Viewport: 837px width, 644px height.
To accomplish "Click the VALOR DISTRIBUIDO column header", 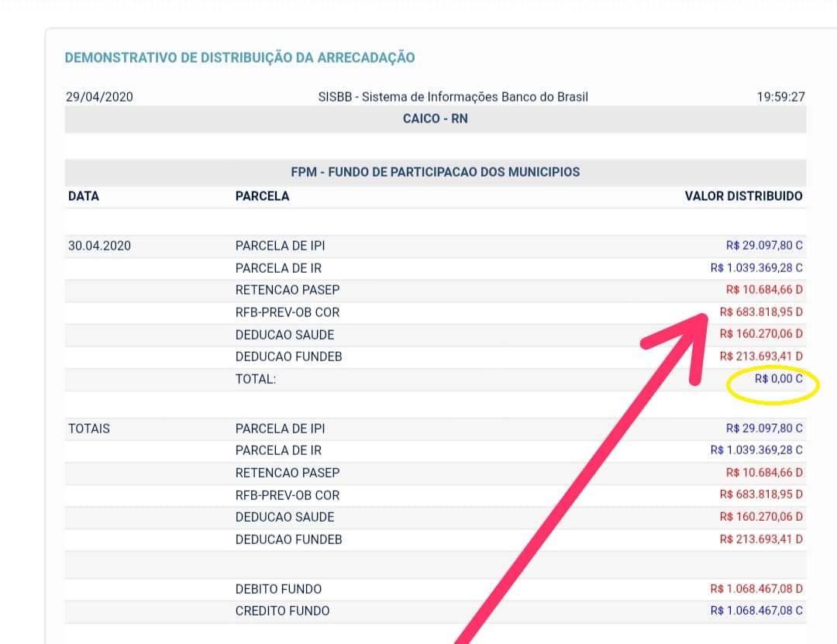I will tap(743, 196).
